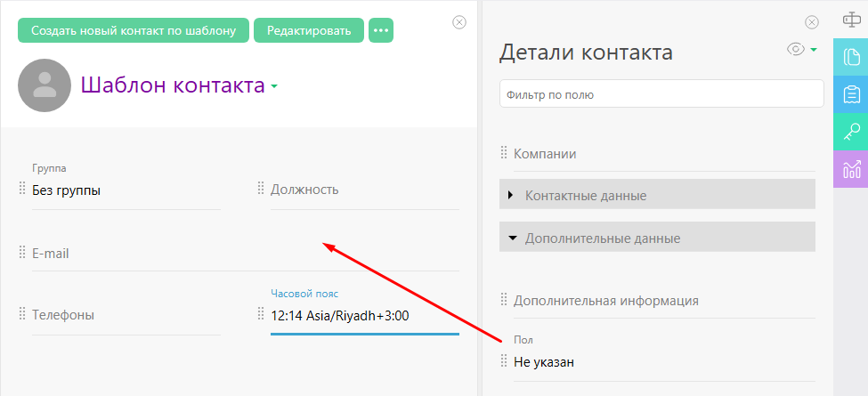Click drag handle of 'Должность' field
The image size is (868, 396).
click(261, 190)
